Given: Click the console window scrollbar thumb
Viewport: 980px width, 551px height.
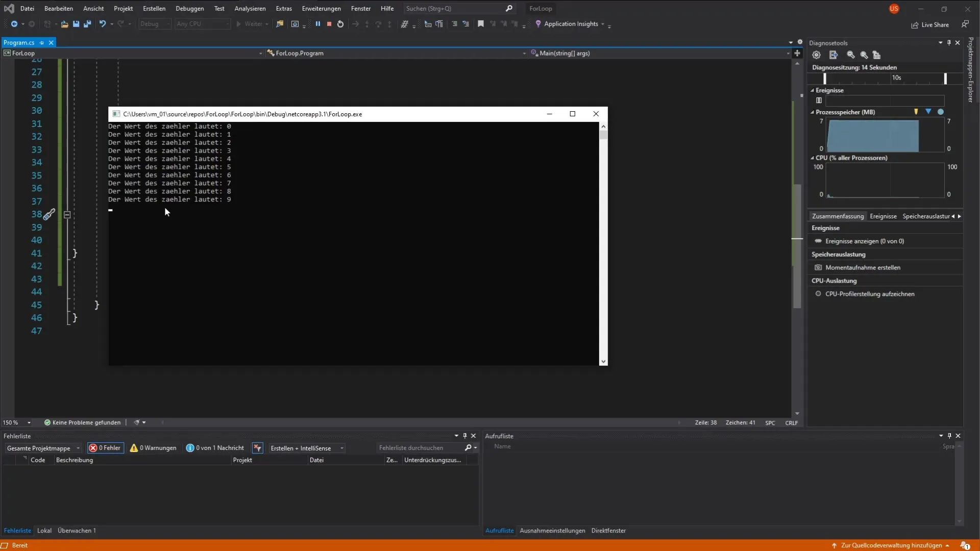Looking at the screenshot, I should tap(603, 135).
